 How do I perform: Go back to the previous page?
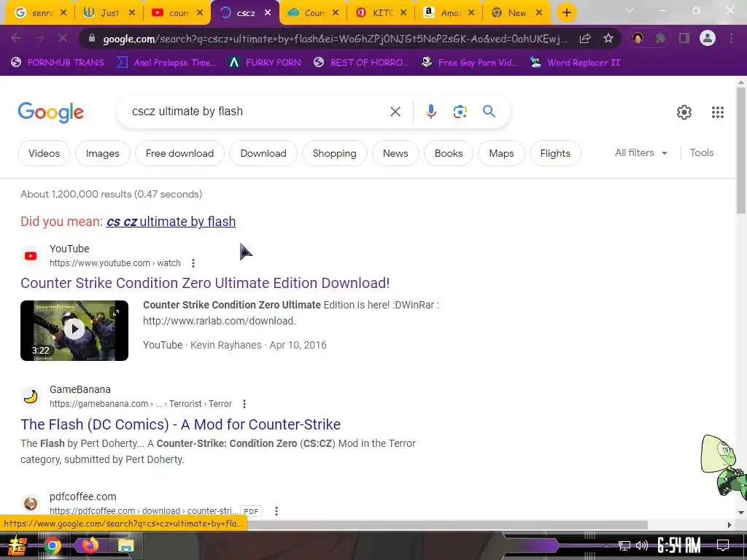(x=16, y=38)
